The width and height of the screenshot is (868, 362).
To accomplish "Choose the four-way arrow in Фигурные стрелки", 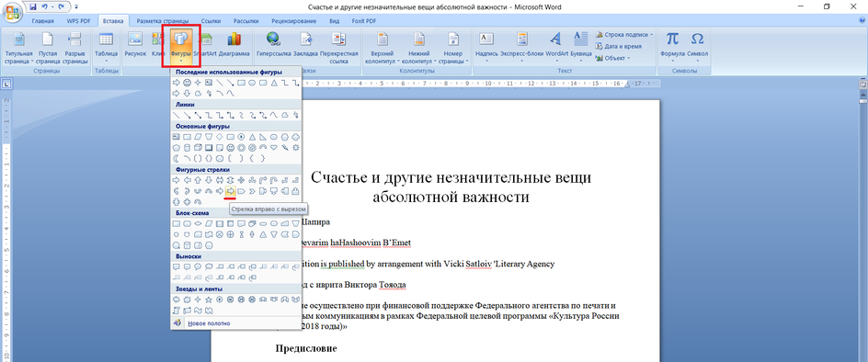I will point(241,180).
